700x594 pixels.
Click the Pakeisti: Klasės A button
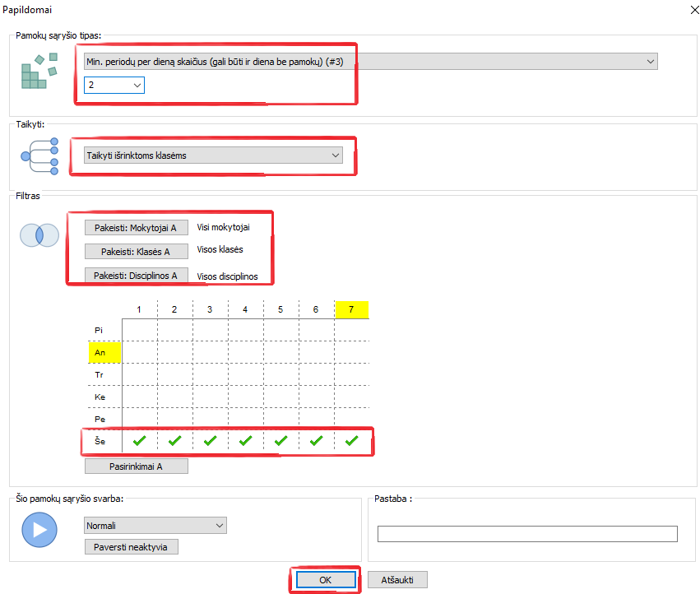pos(137,251)
